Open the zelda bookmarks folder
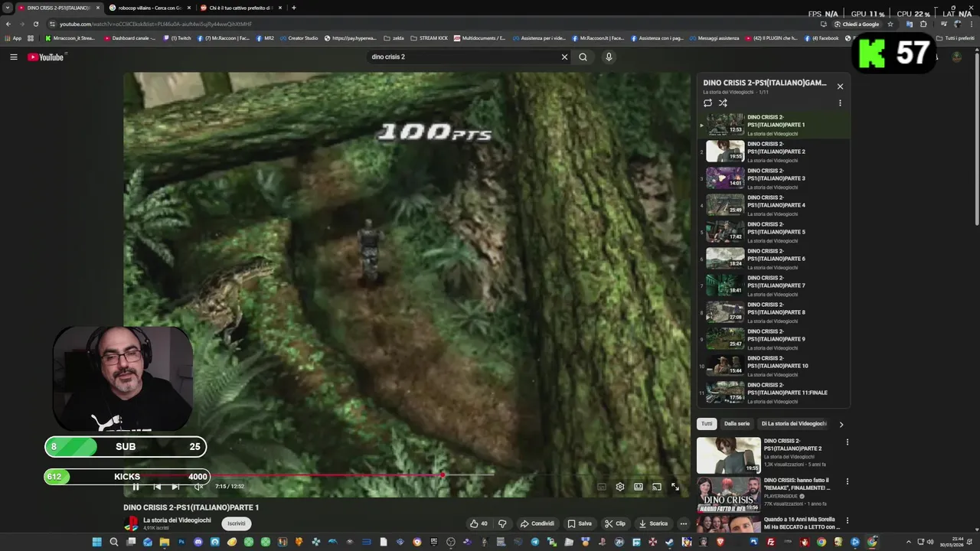The image size is (980, 551). 394,38
